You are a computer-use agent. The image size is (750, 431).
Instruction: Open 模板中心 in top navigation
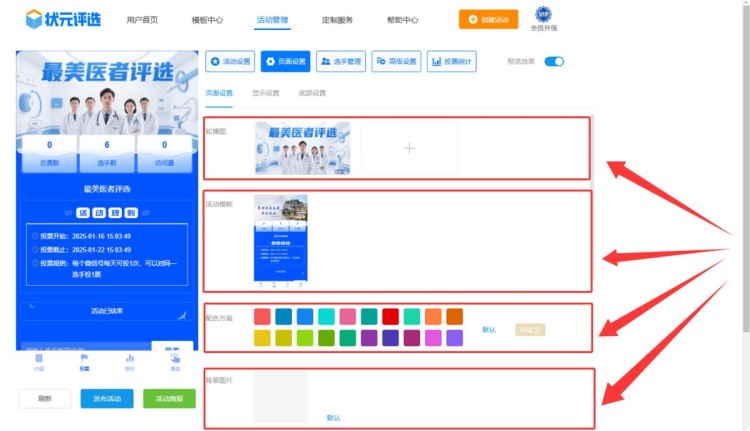(x=207, y=20)
